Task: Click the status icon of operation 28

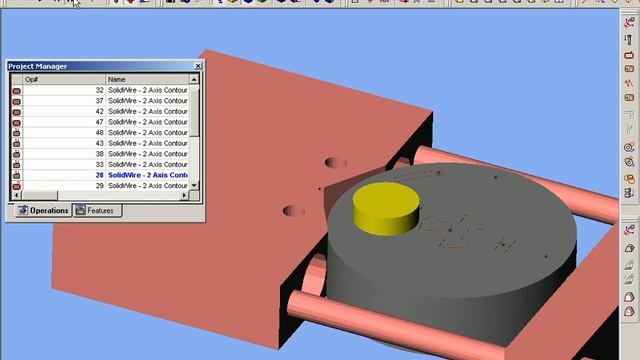Action: tap(16, 175)
